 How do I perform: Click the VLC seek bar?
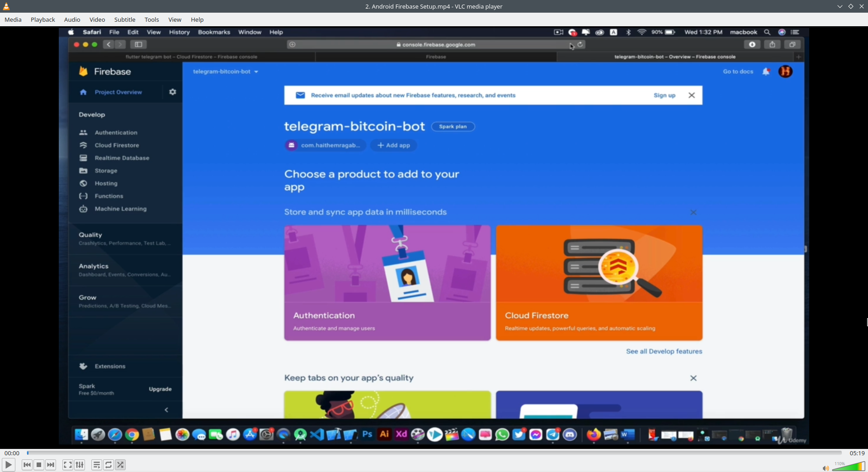coord(434,453)
